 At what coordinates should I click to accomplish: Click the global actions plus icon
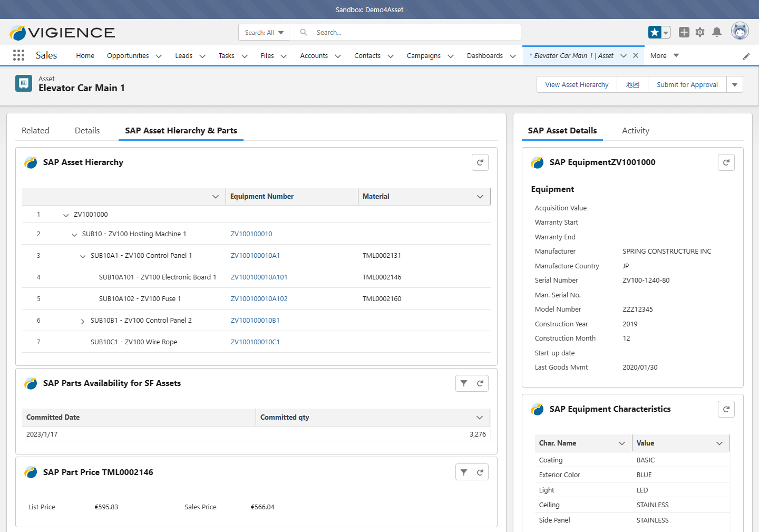(684, 32)
